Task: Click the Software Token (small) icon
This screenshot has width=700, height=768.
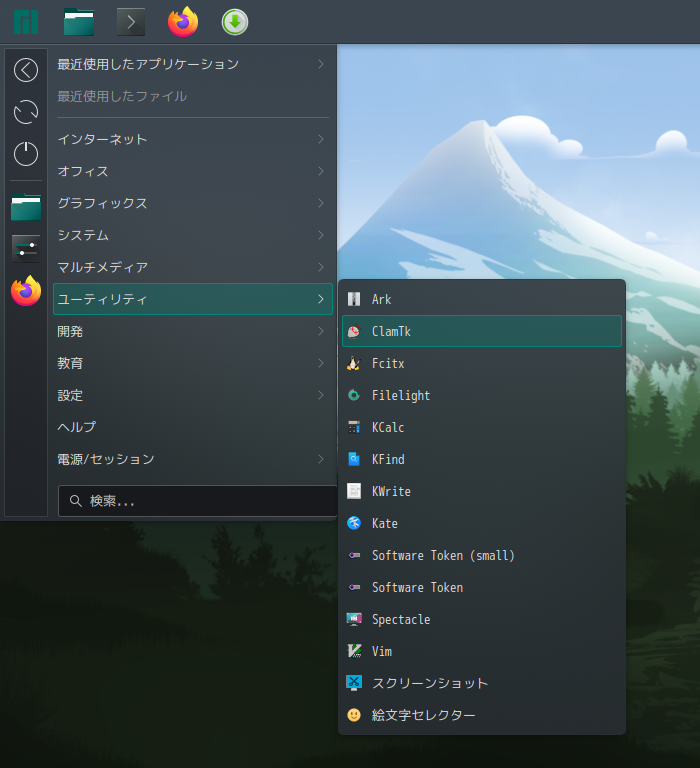Action: (x=354, y=555)
